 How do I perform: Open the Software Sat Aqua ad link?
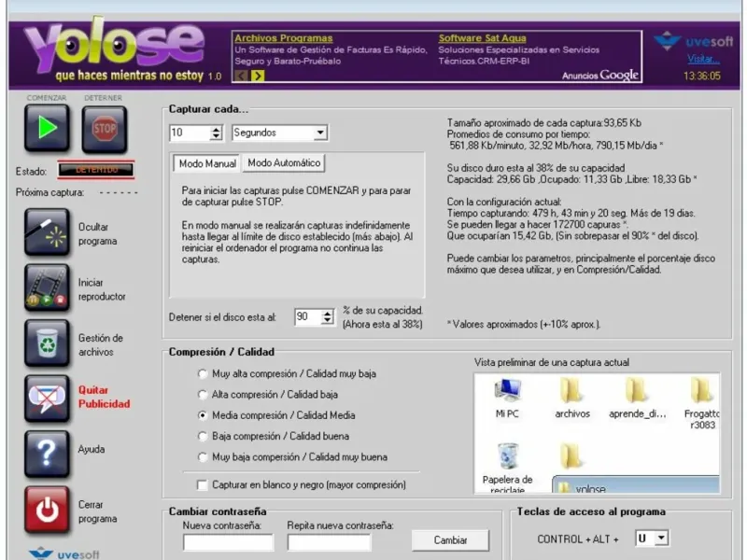pyautogui.click(x=482, y=38)
